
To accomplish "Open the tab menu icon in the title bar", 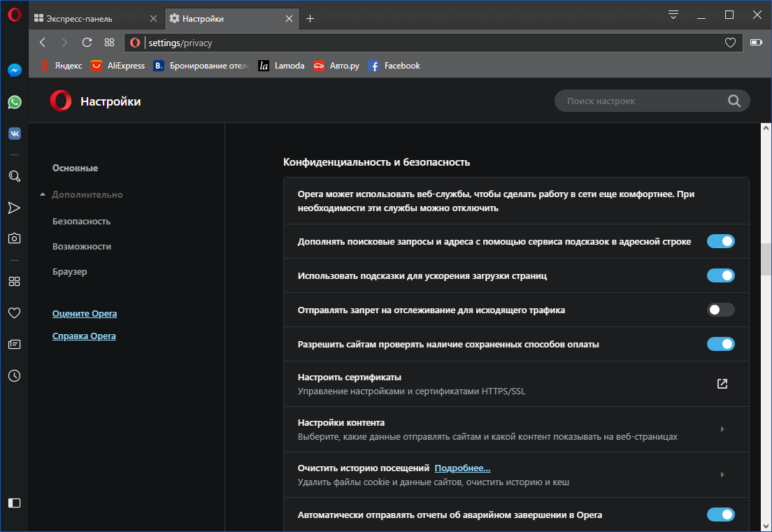I will point(673,15).
